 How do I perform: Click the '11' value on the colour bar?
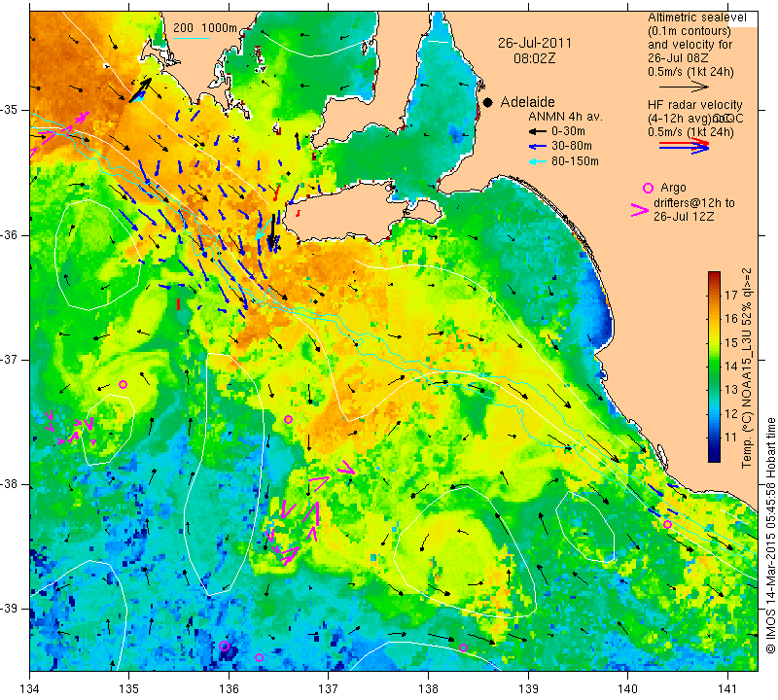731,437
